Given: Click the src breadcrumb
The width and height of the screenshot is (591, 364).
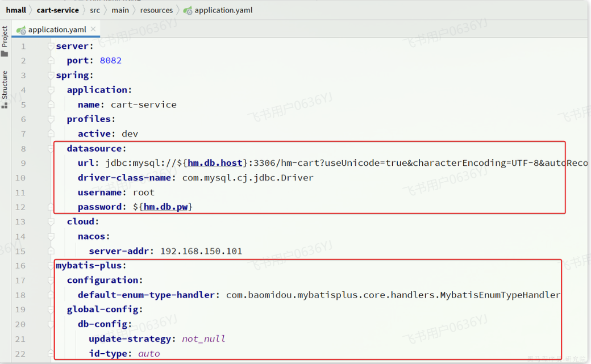Looking at the screenshot, I should [x=95, y=10].
